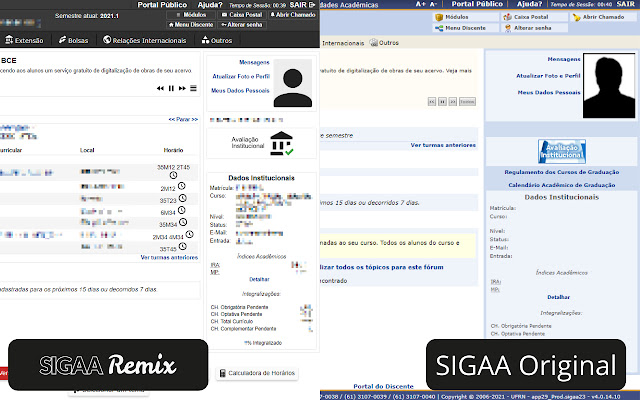Pause the news carousel in Remix
640x400 pixels.
(171, 88)
